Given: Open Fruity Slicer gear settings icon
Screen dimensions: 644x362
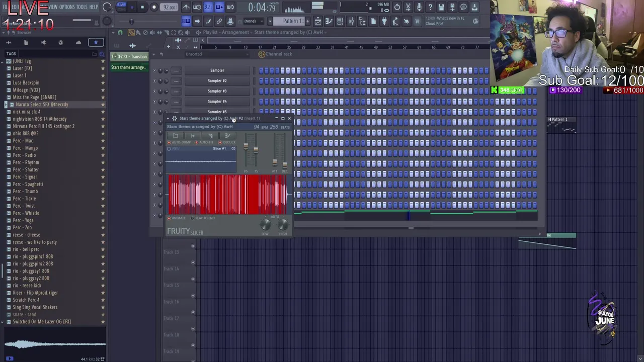Looking at the screenshot, I should 175,119.
